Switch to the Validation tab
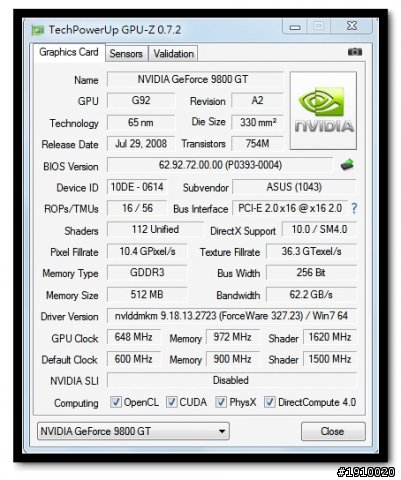This screenshot has width=401, height=480. 173,54
